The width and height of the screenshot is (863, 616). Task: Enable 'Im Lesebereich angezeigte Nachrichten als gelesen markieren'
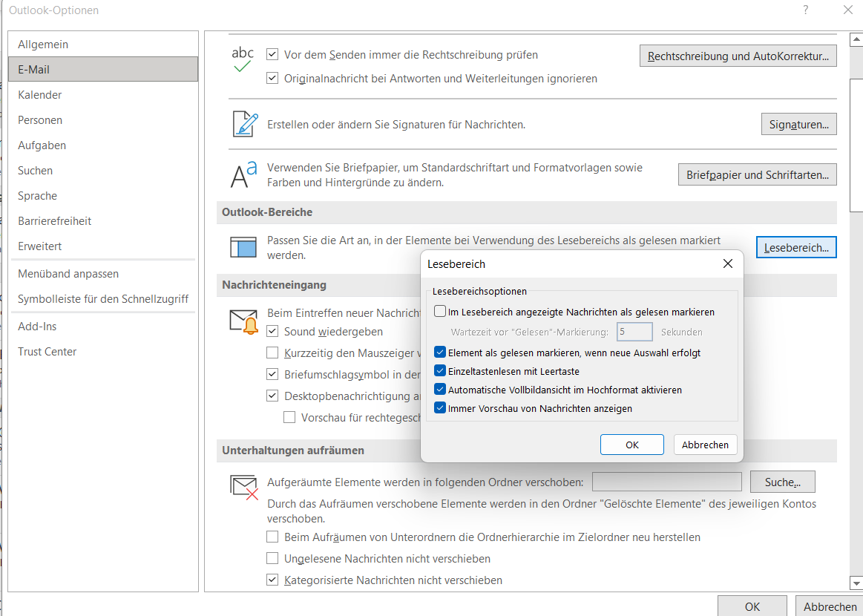440,312
